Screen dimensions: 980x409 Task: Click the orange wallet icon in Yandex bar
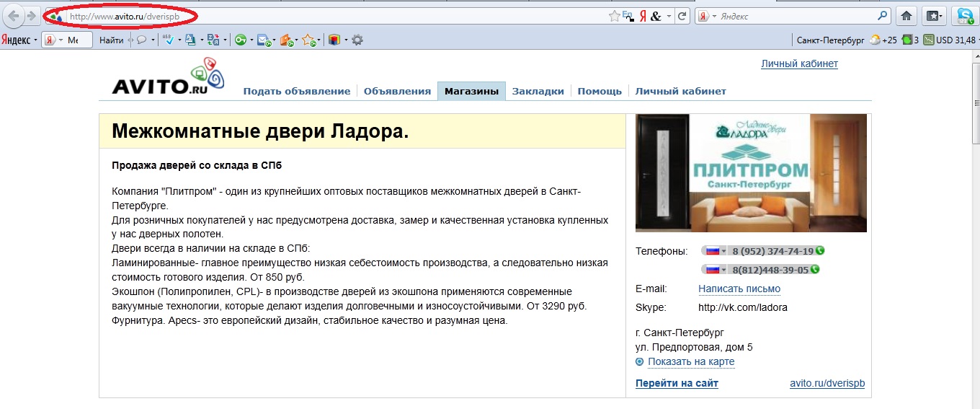[286, 40]
